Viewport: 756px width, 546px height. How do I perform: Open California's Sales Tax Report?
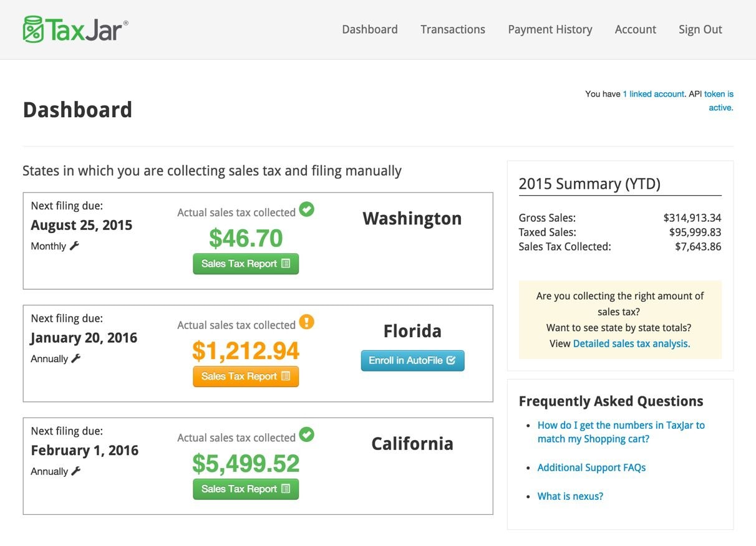coord(245,489)
